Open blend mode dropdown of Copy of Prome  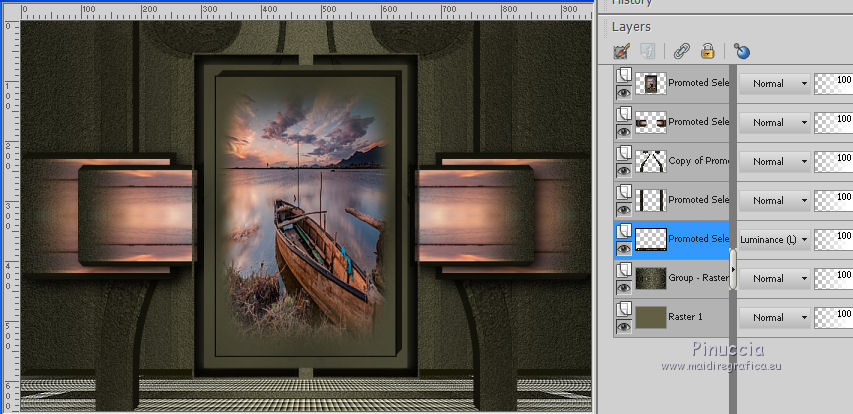[775, 162]
